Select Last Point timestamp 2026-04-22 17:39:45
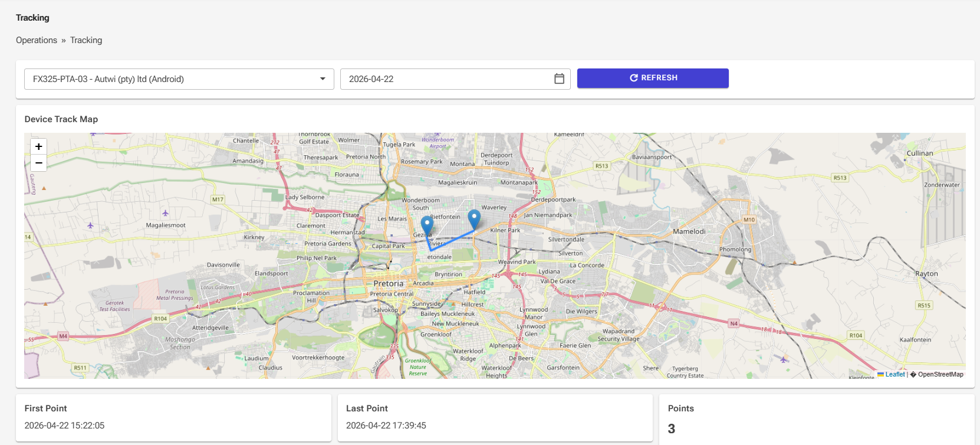 tap(386, 426)
